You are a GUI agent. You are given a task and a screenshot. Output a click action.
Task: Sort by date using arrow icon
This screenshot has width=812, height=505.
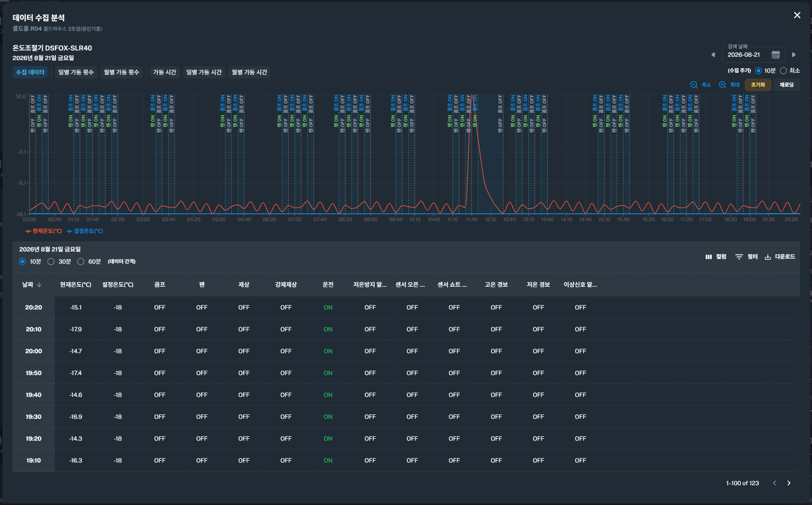(x=39, y=285)
